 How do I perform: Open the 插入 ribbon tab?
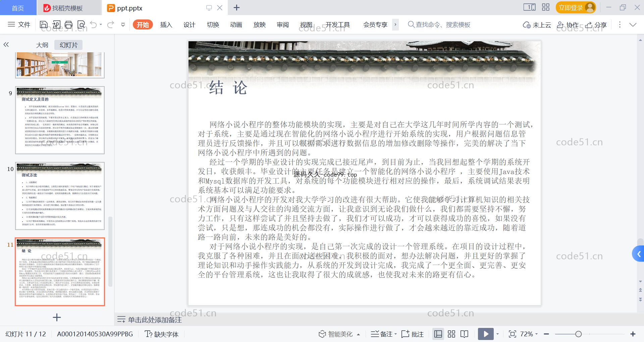coord(166,24)
